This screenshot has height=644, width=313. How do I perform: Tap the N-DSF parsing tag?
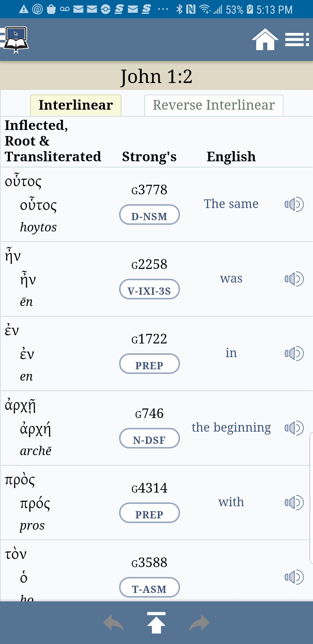(149, 439)
